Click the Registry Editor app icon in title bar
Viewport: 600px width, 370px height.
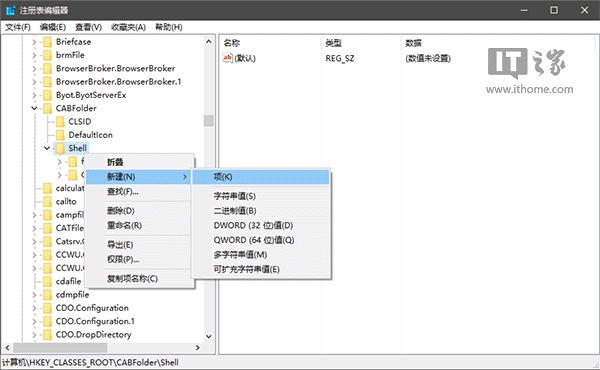point(10,10)
